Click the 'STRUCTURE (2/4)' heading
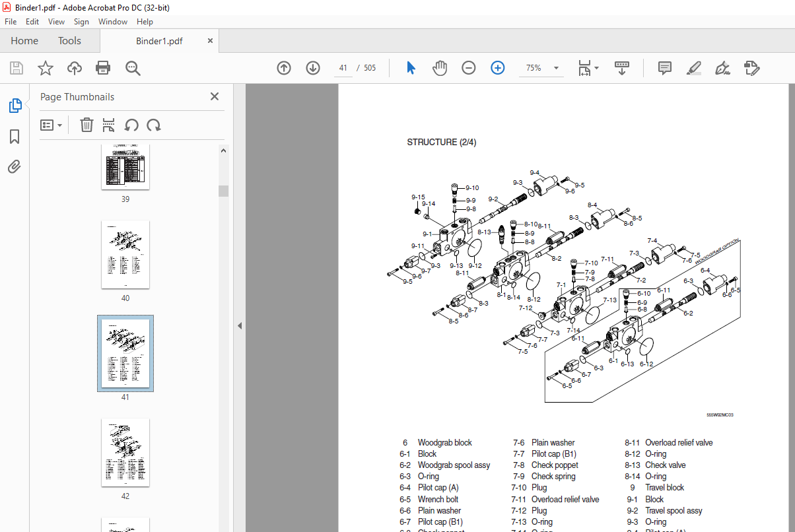Image resolution: width=795 pixels, height=532 pixels. pos(441,142)
